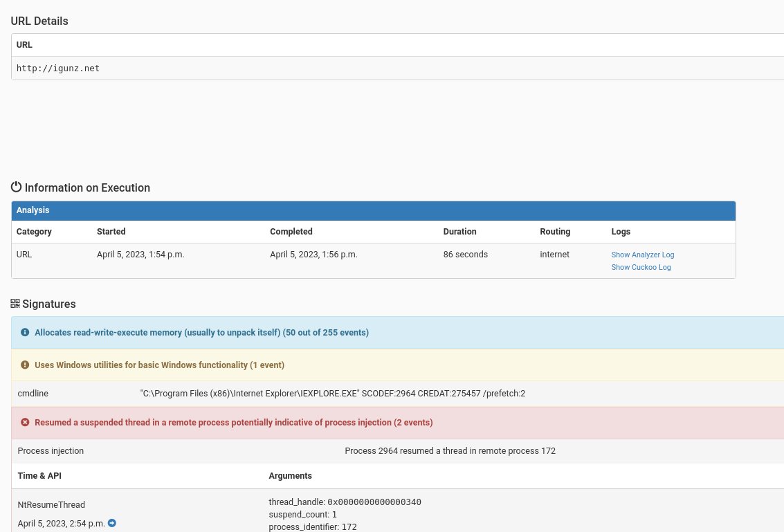Select the URL text http://igunz.net
784x532 pixels.
[x=58, y=68]
